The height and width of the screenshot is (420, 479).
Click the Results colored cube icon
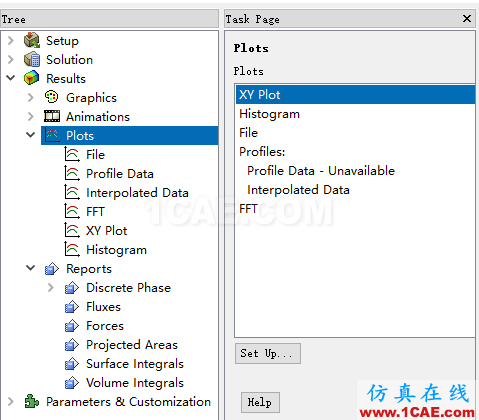(32, 78)
